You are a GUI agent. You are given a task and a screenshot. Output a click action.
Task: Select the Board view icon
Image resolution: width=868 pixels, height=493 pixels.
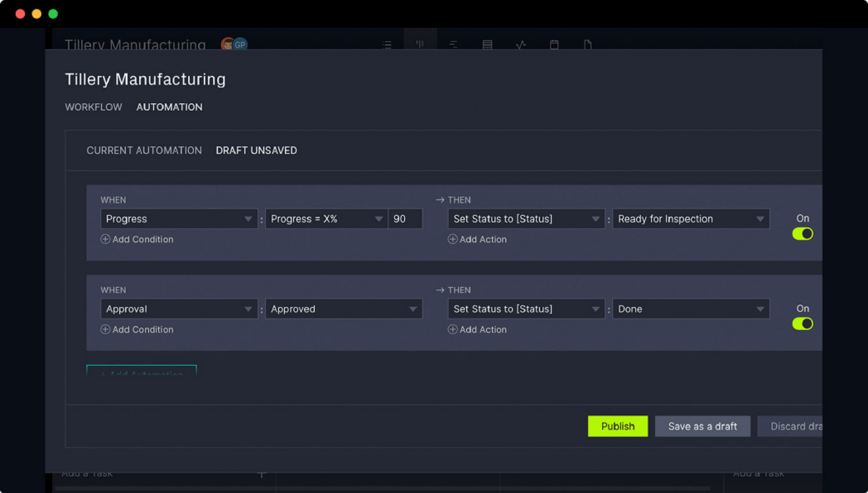[x=420, y=45]
